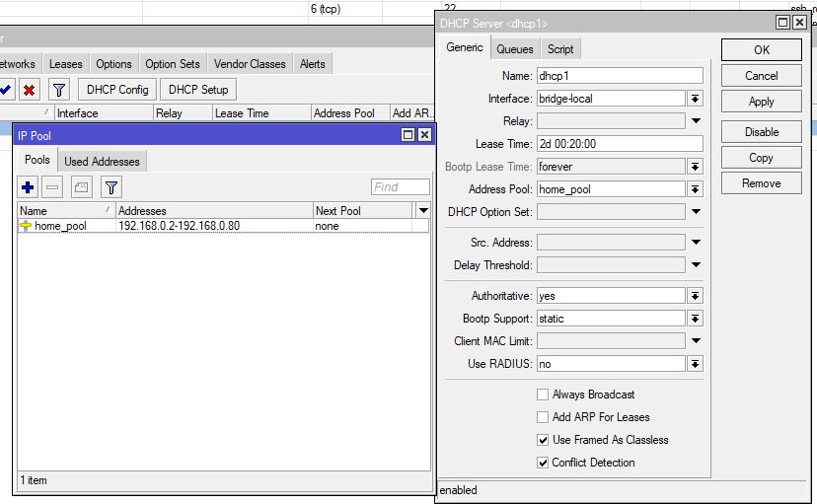Click the red X disable icon

point(30,90)
